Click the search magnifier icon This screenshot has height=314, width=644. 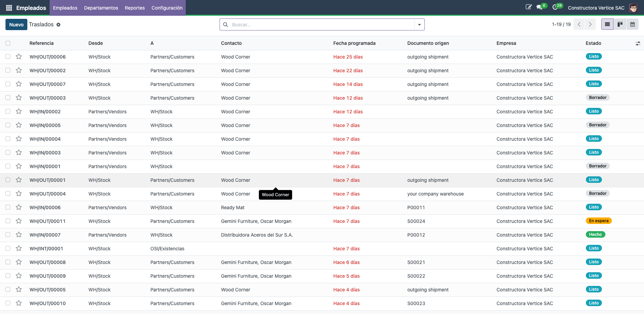(x=226, y=25)
